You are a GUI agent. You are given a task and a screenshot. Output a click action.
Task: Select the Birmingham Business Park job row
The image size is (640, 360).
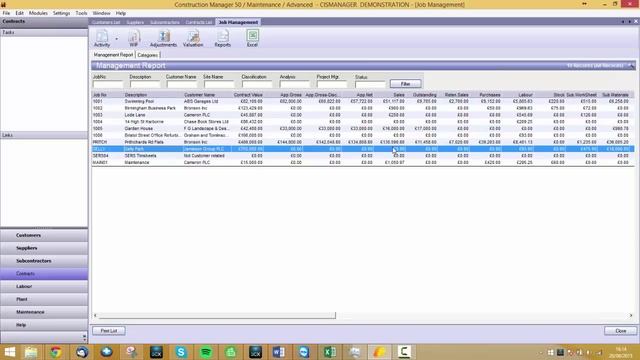tap(363, 108)
